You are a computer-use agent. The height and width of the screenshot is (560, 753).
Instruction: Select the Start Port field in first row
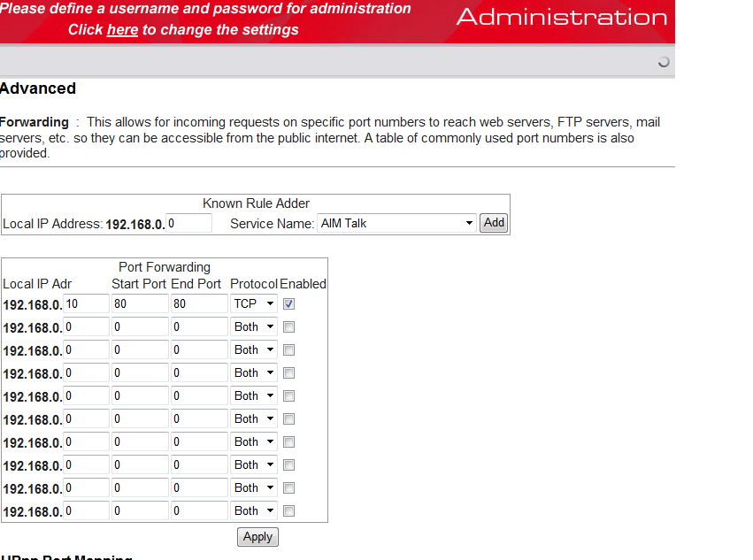click(x=139, y=303)
